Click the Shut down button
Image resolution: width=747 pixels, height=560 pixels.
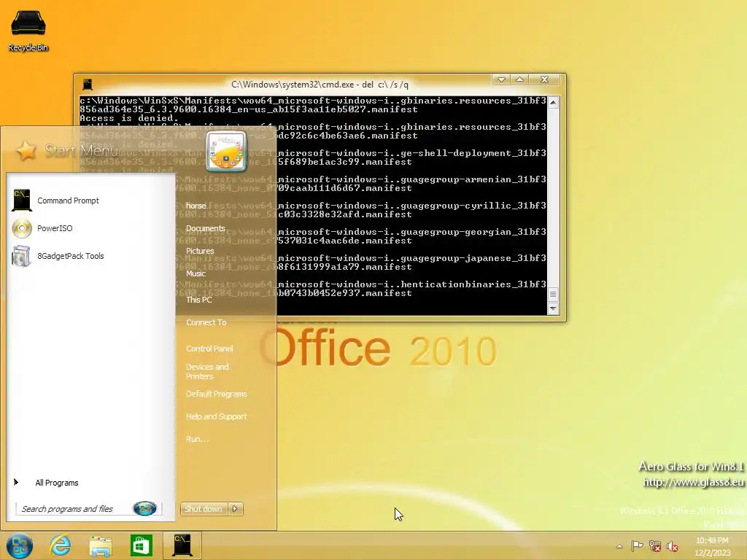pos(204,508)
